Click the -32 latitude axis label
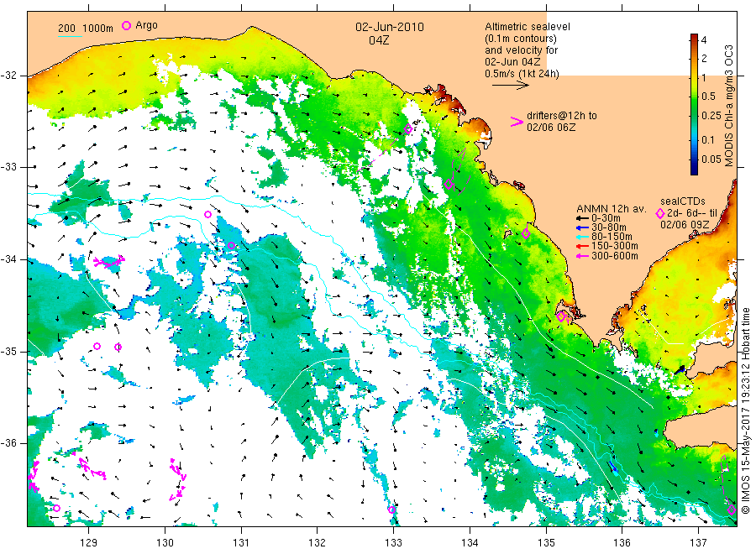 coord(8,76)
